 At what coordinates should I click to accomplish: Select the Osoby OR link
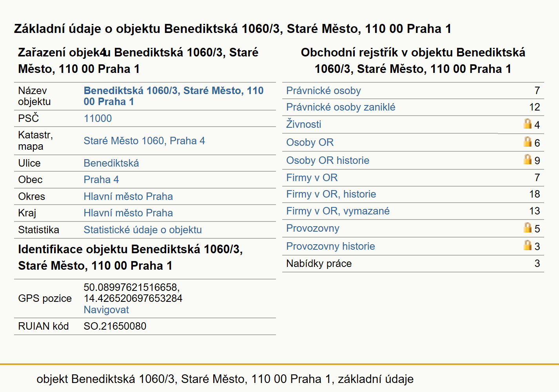[310, 142]
